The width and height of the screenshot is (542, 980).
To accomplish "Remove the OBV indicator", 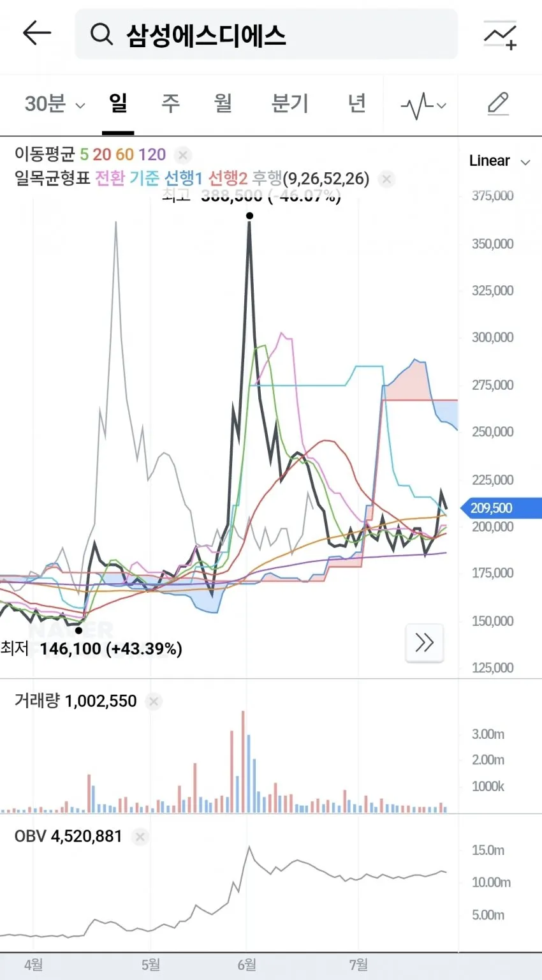I will [x=140, y=836].
